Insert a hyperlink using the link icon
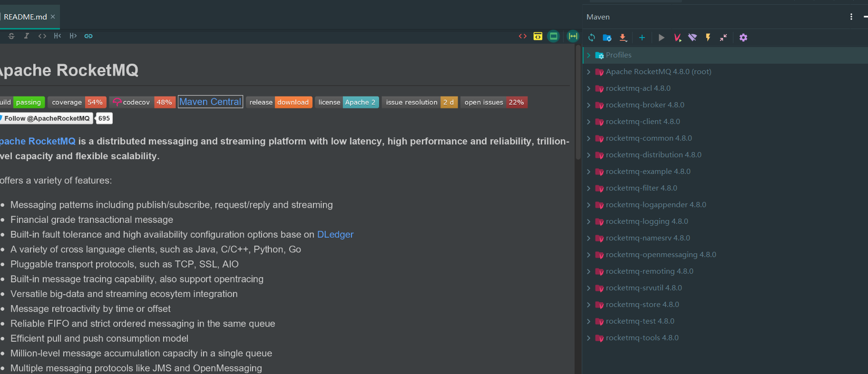Viewport: 868px width, 374px height. (88, 36)
